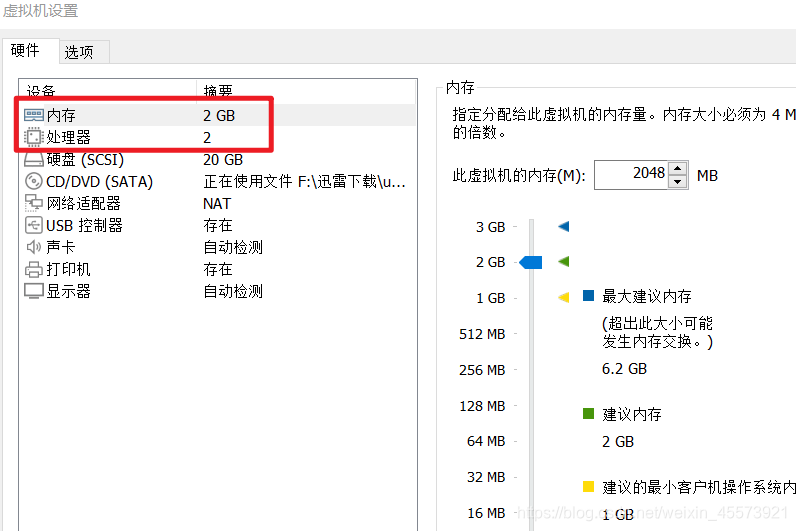Image resolution: width=796 pixels, height=531 pixels.
Task: Click the 64 MB slider scale label
Action: (486, 441)
